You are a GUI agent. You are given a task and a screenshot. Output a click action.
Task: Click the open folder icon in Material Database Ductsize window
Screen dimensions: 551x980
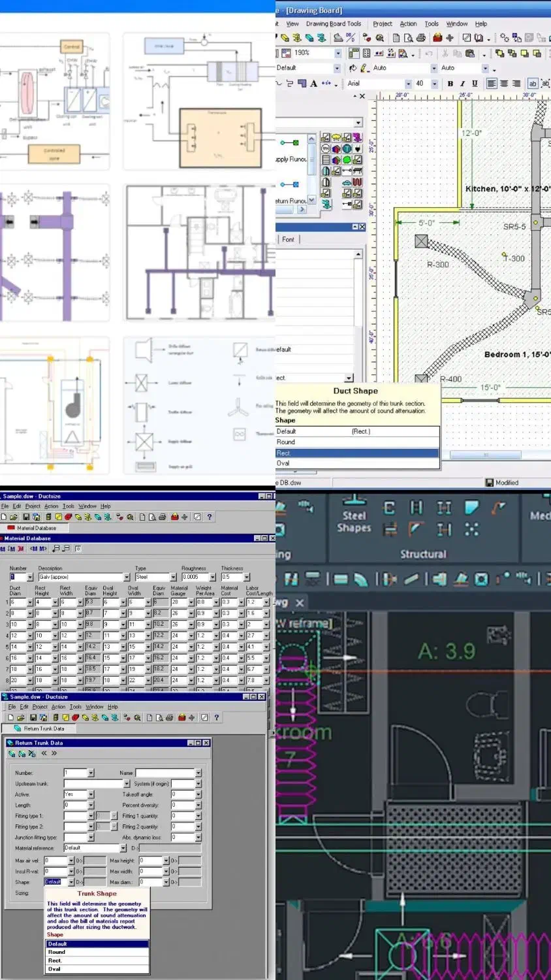click(13, 517)
